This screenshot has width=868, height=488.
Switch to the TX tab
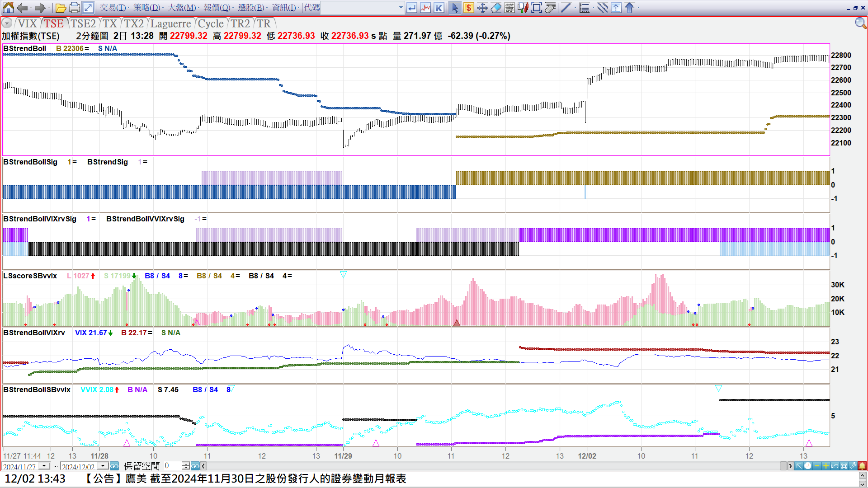tap(110, 23)
